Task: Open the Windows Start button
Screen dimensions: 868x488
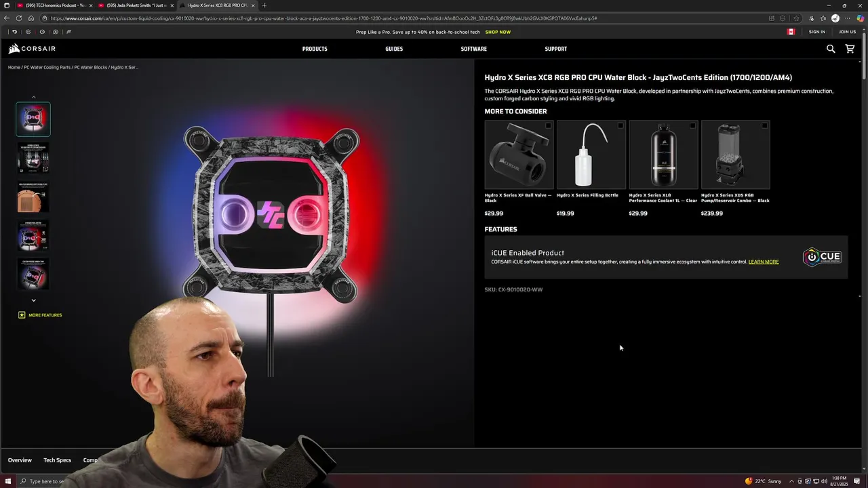Action: [x=7, y=481]
